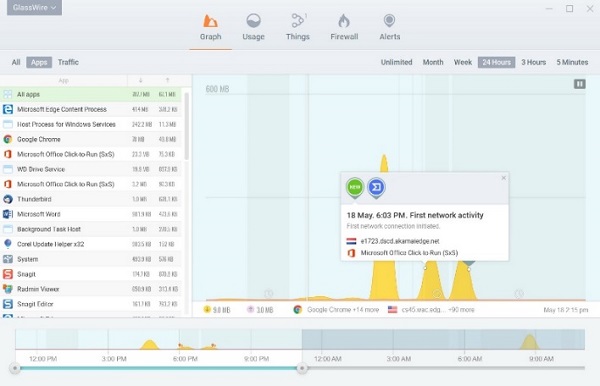Sort apps by upload column arrow

click(x=168, y=80)
